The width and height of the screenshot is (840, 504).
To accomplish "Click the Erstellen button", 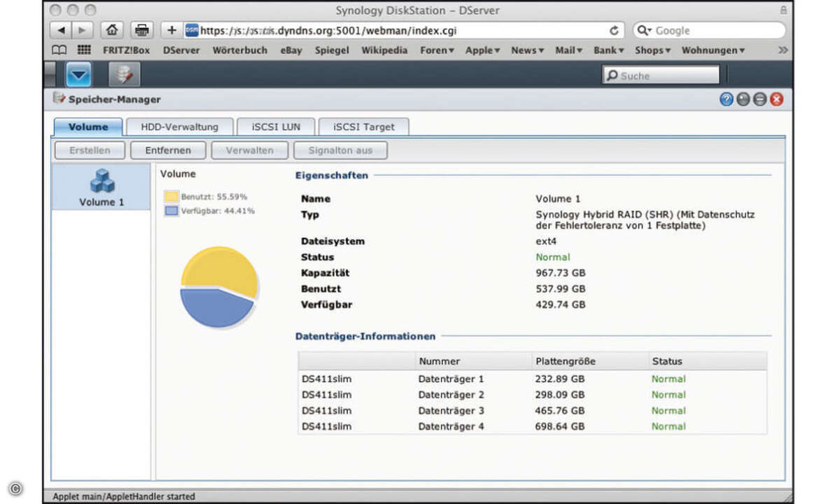I will point(90,150).
